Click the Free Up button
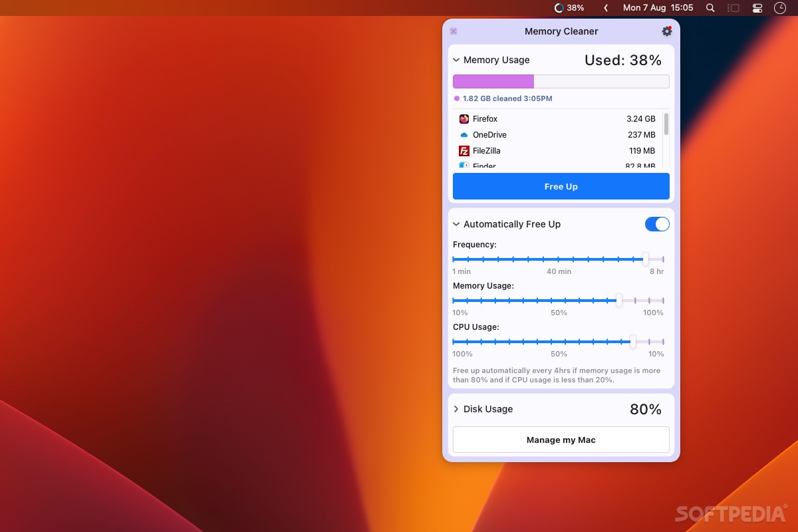 pyautogui.click(x=561, y=186)
